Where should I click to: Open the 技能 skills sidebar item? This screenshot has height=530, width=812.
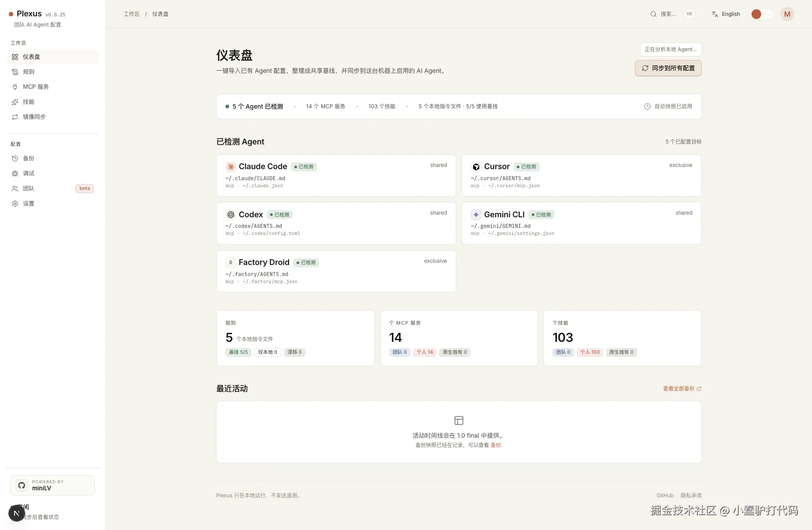pos(53,102)
